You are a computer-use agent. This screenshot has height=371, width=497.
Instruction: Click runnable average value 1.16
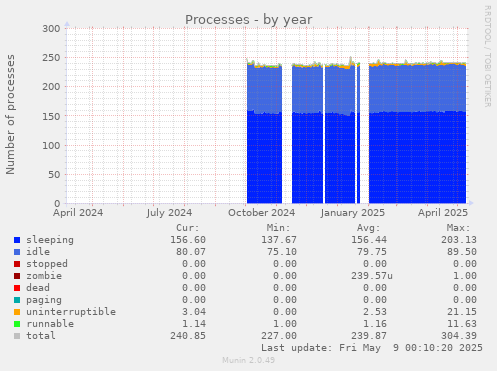pos(375,324)
